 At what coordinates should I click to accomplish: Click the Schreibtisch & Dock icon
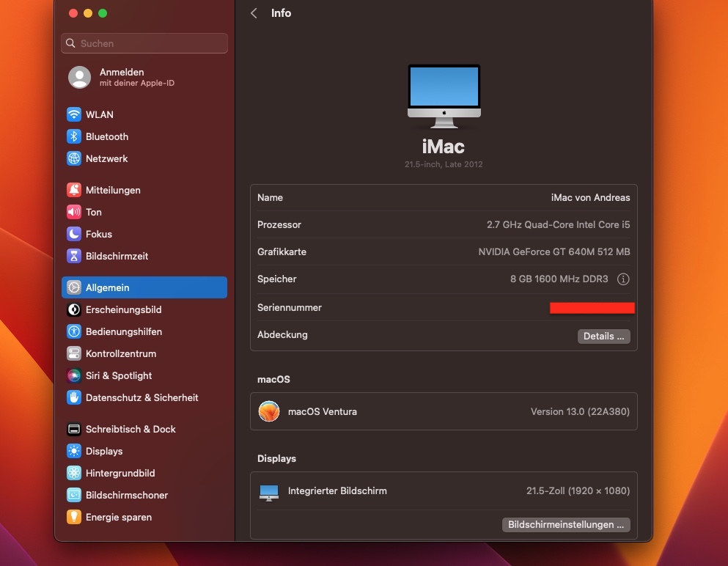click(74, 429)
